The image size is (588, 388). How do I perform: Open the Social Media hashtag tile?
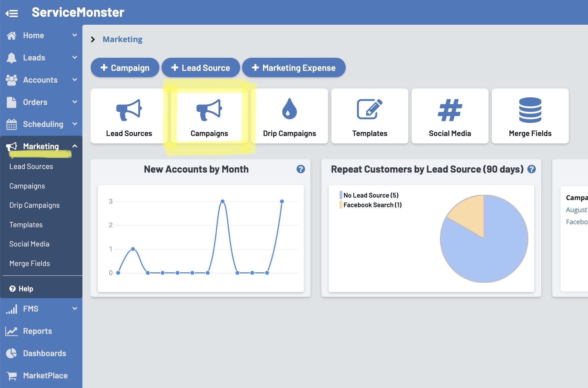pyautogui.click(x=450, y=116)
